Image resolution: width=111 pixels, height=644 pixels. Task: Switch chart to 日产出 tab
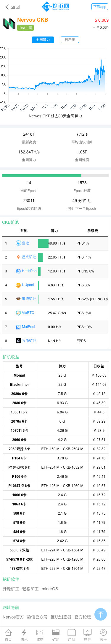coord(70,40)
